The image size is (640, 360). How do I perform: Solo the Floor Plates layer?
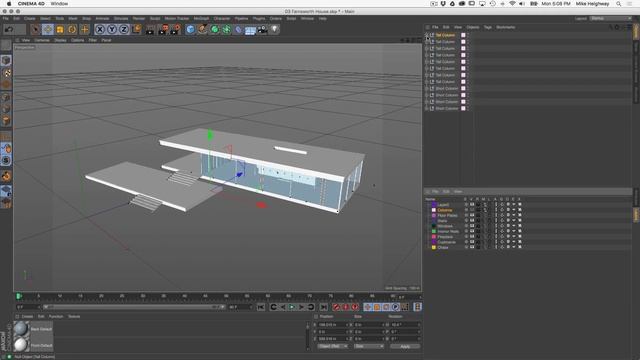[x=466, y=216]
